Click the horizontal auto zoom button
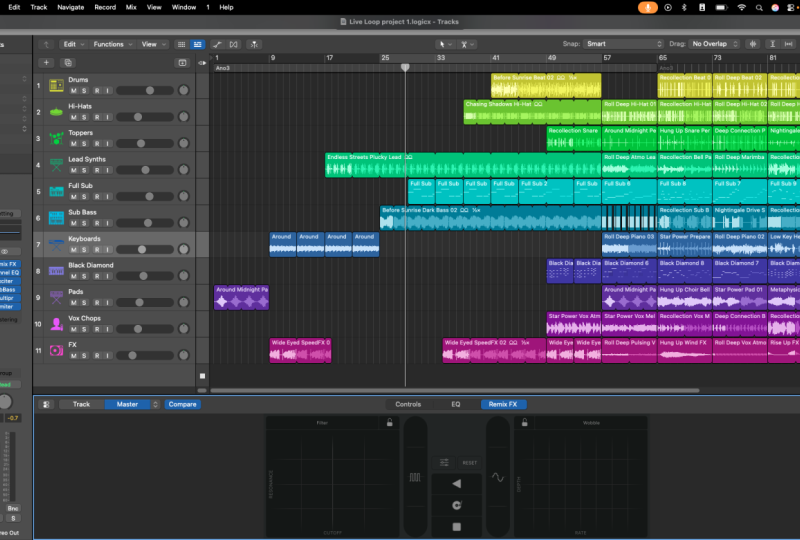Image resolution: width=800 pixels, height=540 pixels. tap(789, 44)
